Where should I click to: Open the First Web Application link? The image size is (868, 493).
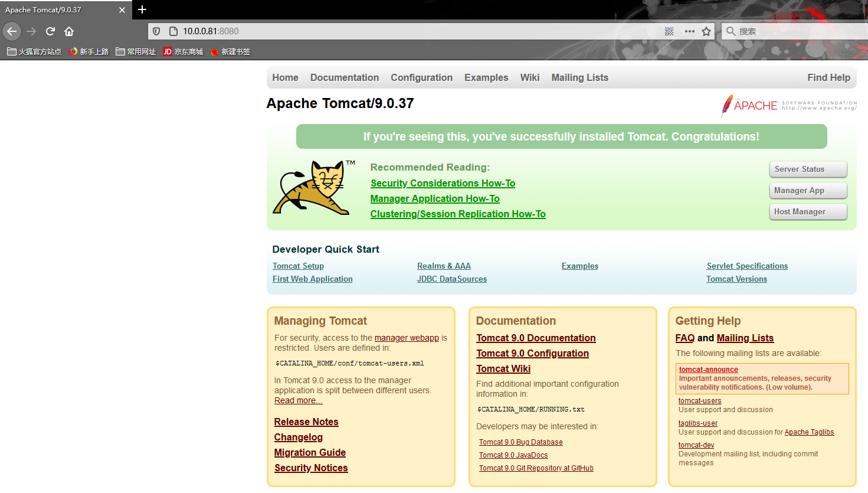[x=312, y=279]
